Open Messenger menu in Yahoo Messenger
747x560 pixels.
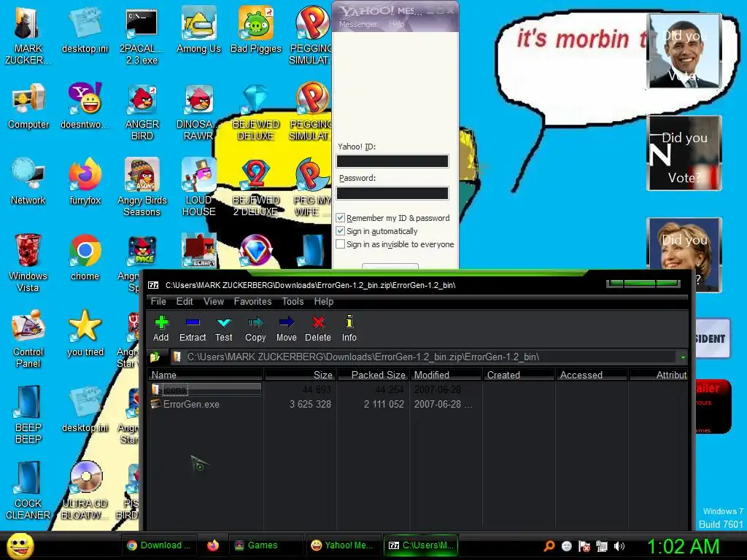(357, 24)
